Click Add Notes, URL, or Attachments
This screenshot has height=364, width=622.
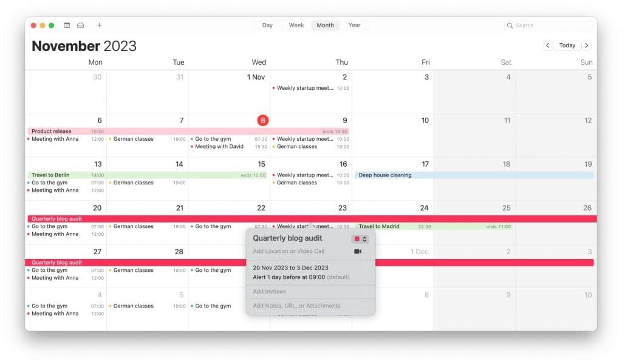[x=296, y=306]
